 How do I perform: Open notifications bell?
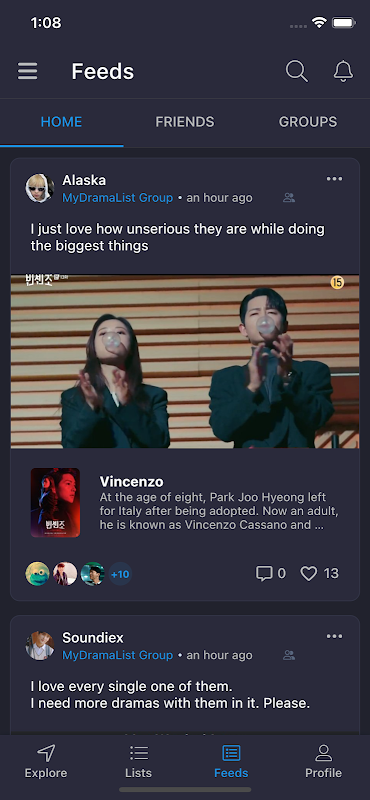(343, 71)
